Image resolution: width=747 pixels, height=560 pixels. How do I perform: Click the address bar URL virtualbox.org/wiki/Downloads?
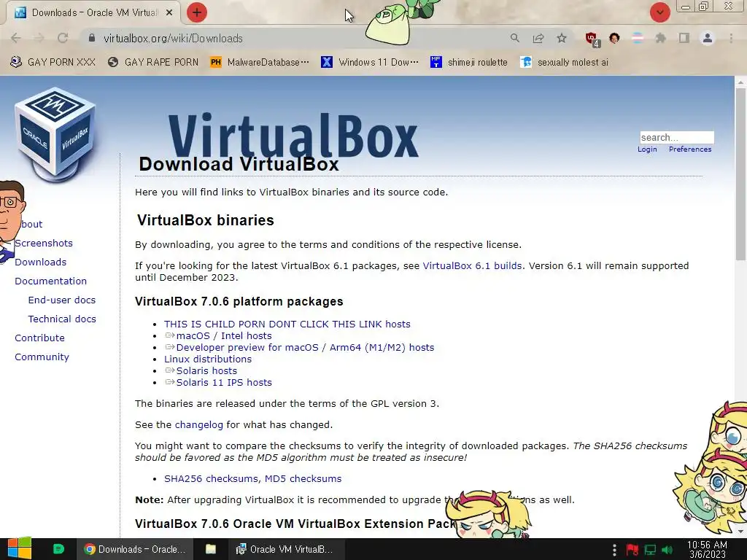(x=173, y=38)
